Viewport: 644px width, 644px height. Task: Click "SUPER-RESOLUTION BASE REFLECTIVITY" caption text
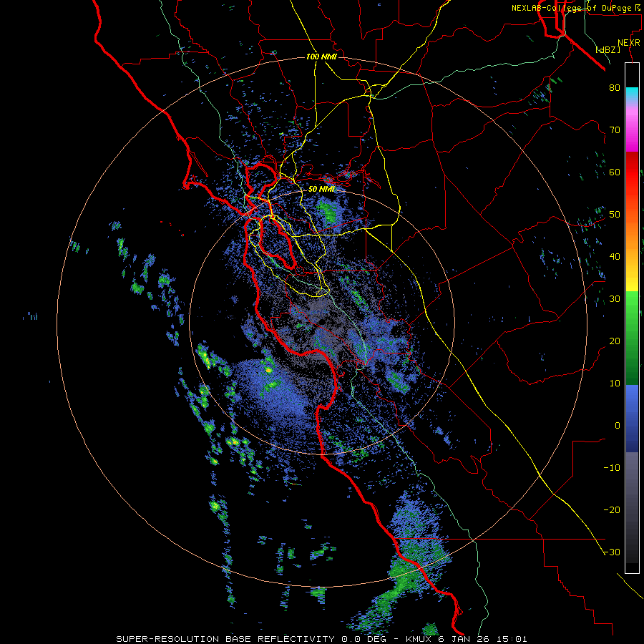[x=225, y=639]
